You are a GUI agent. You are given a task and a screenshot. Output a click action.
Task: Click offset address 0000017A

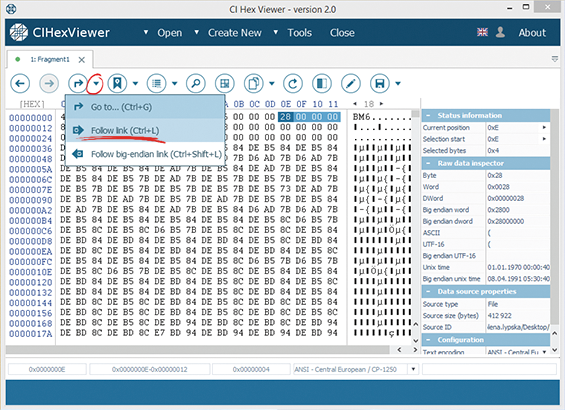click(x=31, y=334)
